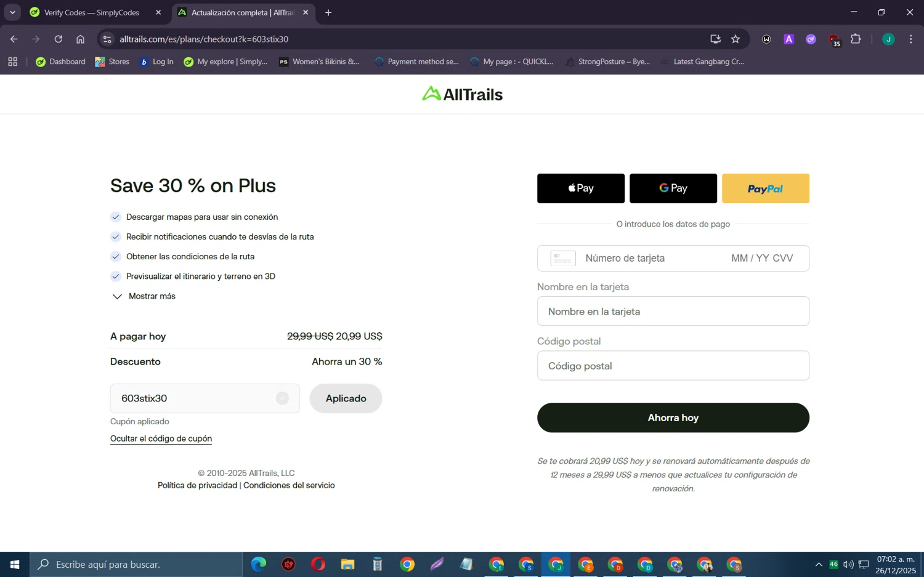
Task: Open the Payment method se... bookmark
Action: click(x=416, y=62)
